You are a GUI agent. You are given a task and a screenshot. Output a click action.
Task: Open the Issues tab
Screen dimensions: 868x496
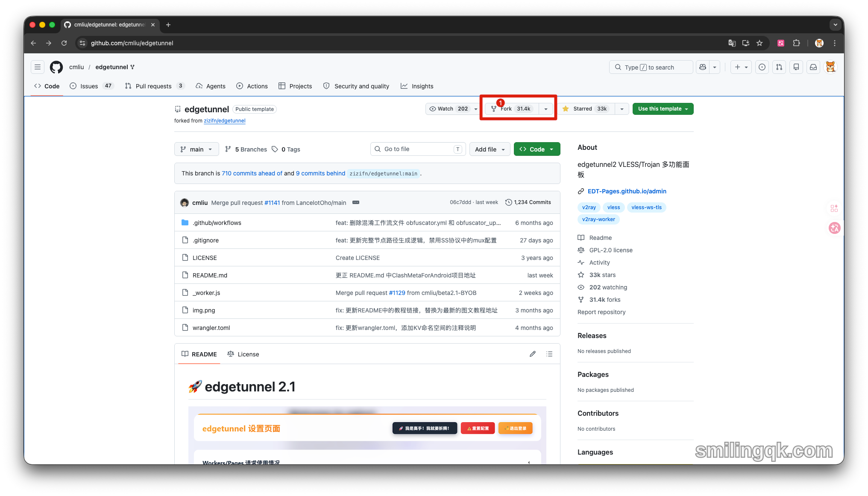[x=91, y=86]
